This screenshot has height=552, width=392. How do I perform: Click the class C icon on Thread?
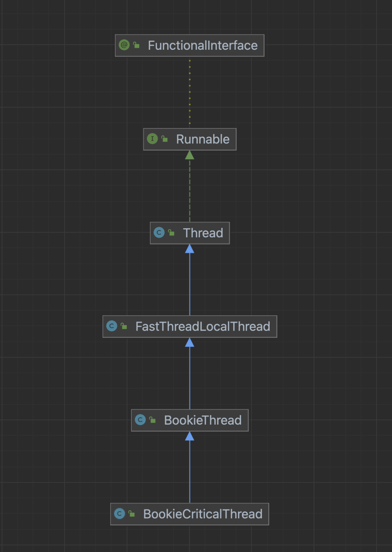159,232
